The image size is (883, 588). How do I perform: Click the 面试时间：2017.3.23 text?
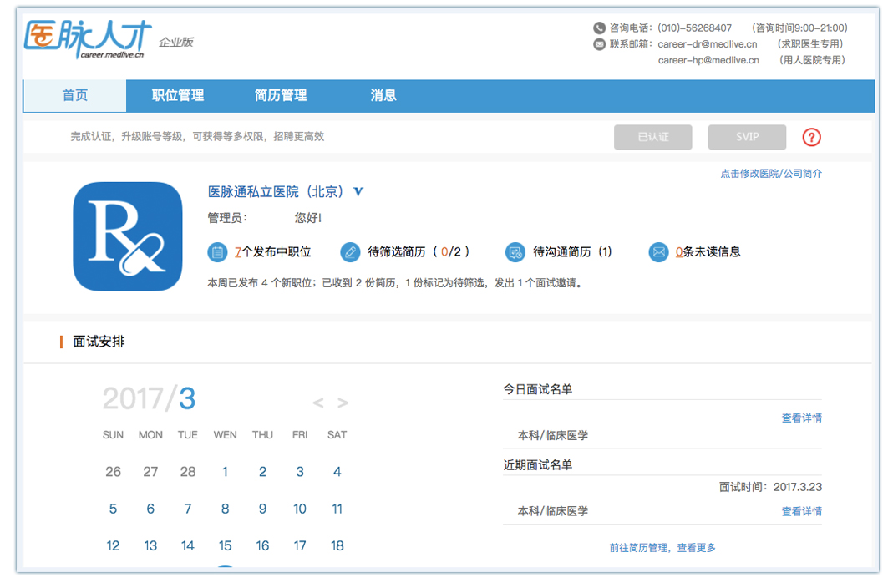tap(770, 487)
